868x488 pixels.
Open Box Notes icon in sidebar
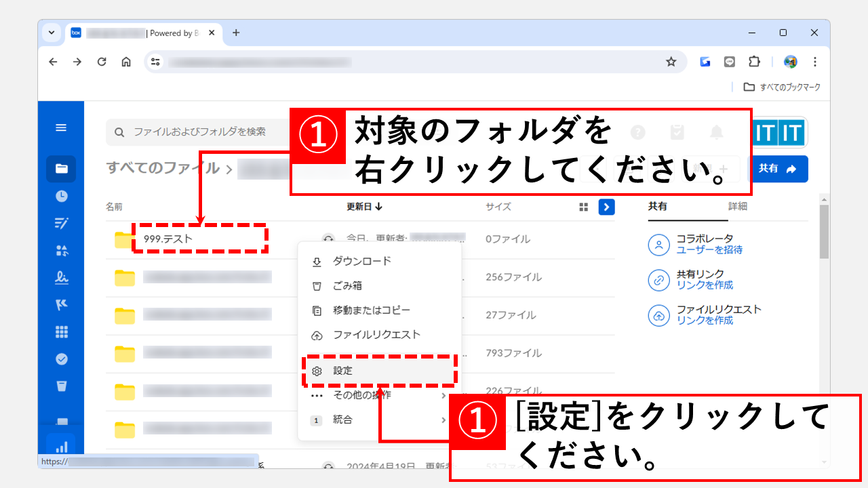click(61, 223)
